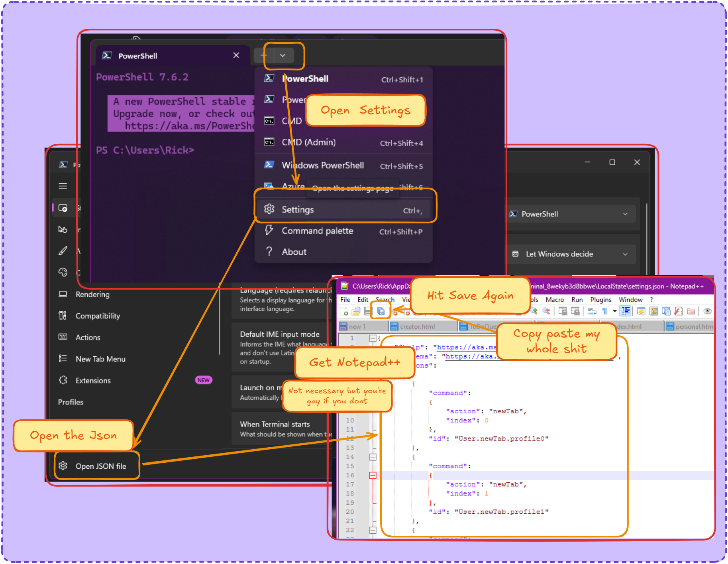The width and height of the screenshot is (728, 564).
Task: Open the Macro menu in Notepad++
Action: click(555, 300)
